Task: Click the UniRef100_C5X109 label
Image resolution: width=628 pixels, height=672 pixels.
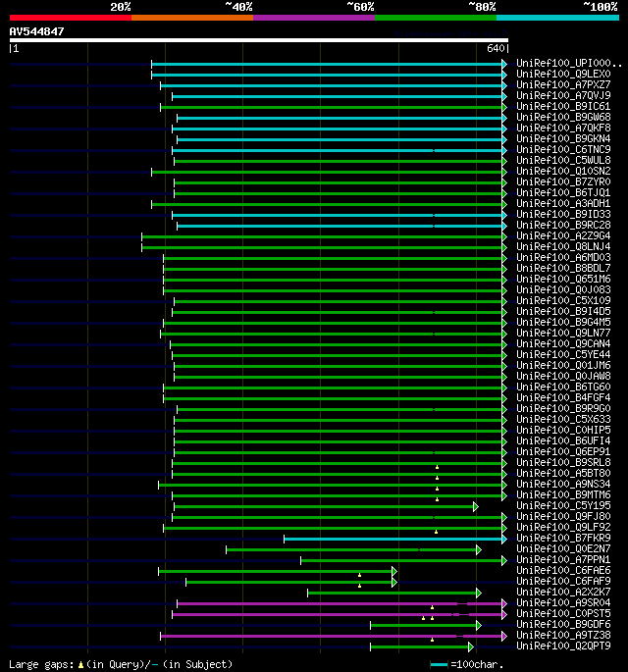Action: [x=563, y=300]
